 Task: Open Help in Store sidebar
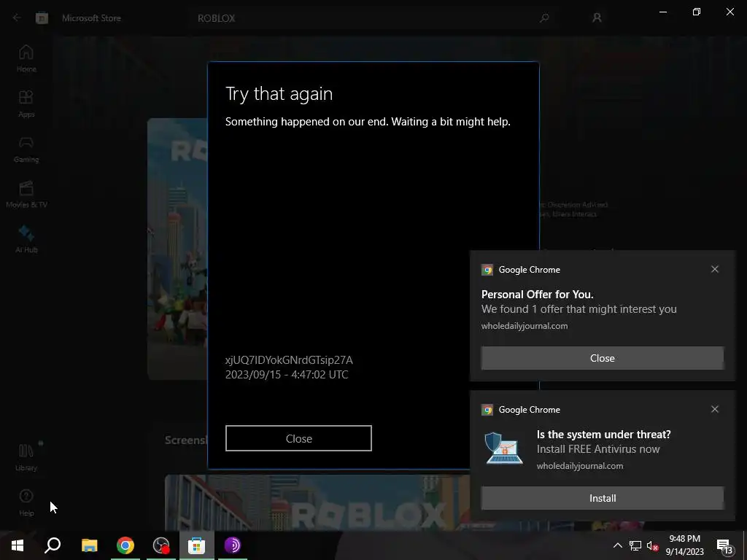click(26, 502)
